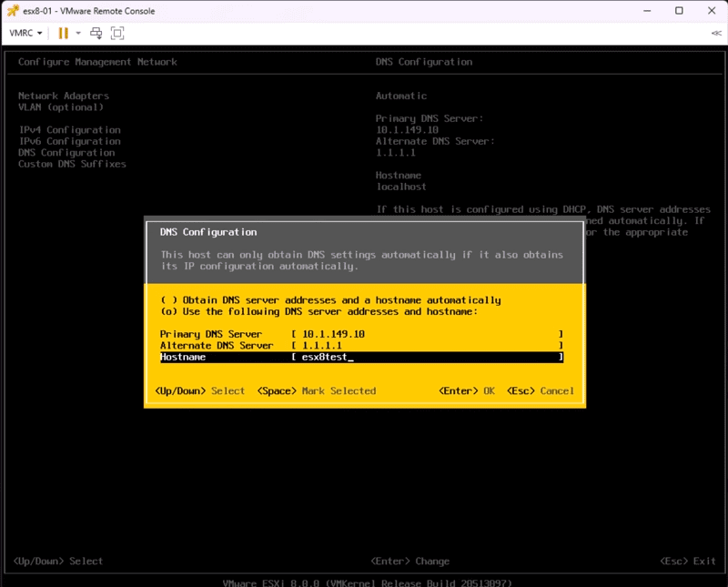Screen dimensions: 728x587
Task: Select DNS Configuration entry in left list
Action: click(x=66, y=153)
